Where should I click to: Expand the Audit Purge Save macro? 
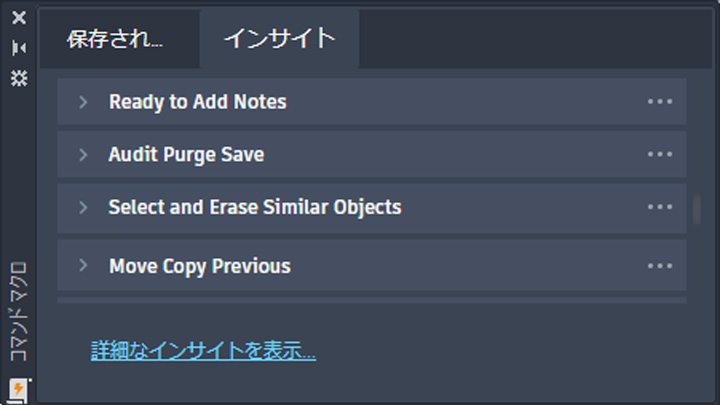pos(83,154)
